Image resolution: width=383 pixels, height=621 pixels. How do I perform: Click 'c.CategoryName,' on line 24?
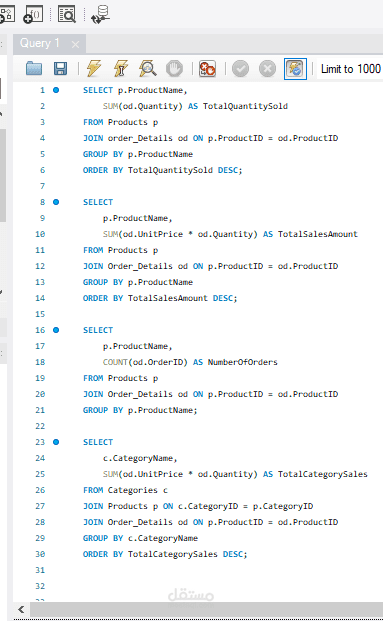[x=140, y=458]
